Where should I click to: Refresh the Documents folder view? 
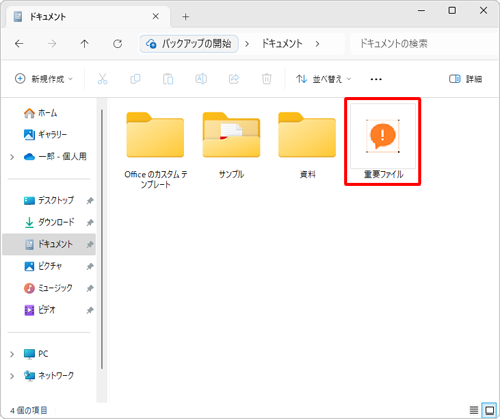click(117, 44)
